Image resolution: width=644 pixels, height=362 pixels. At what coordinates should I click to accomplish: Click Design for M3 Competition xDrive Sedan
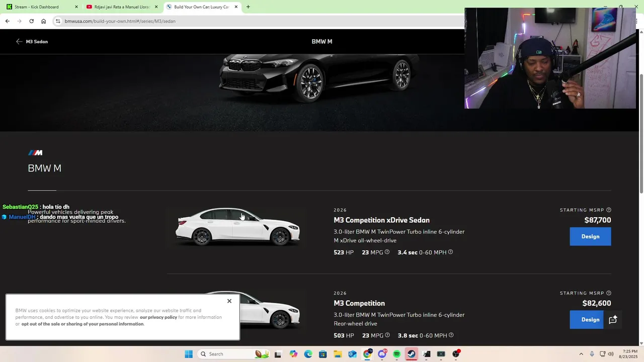[590, 236]
